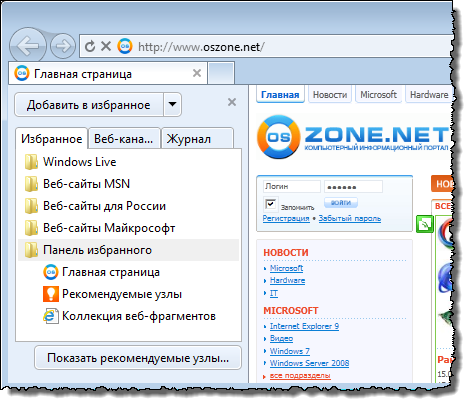Expand the Веб-сайты Майкрософт folder
472x406 pixels.
coord(129,228)
